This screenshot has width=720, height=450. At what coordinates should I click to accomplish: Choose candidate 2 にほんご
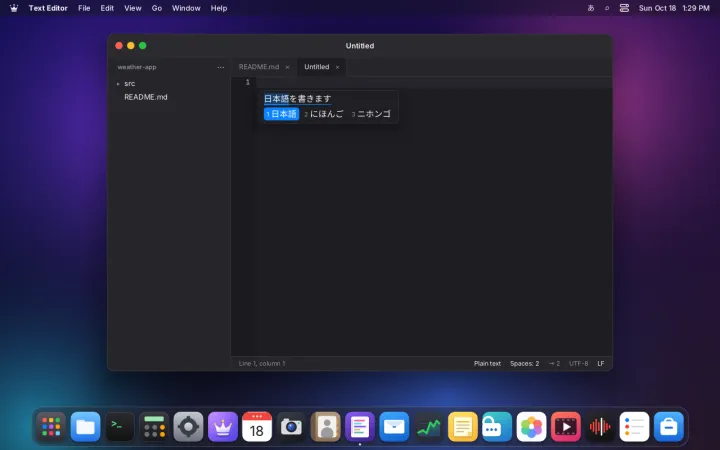click(x=324, y=114)
